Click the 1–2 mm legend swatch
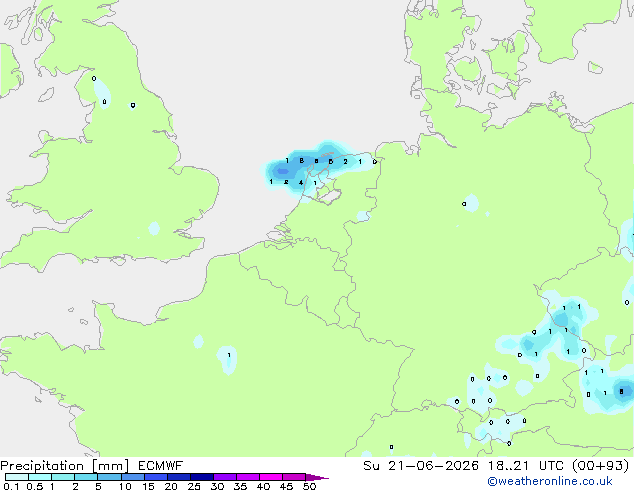The width and height of the screenshot is (634, 490). click(63, 477)
